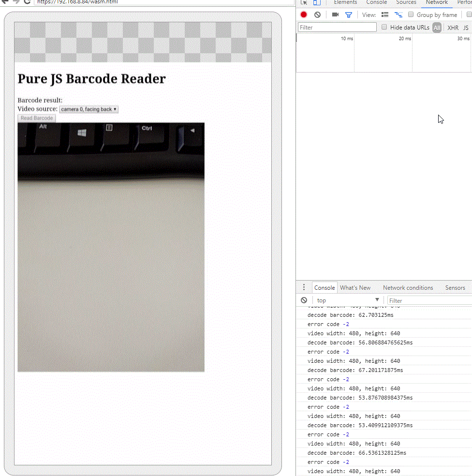The image size is (472, 476).
Task: Click the capture screenshots camera icon
Action: [335, 15]
